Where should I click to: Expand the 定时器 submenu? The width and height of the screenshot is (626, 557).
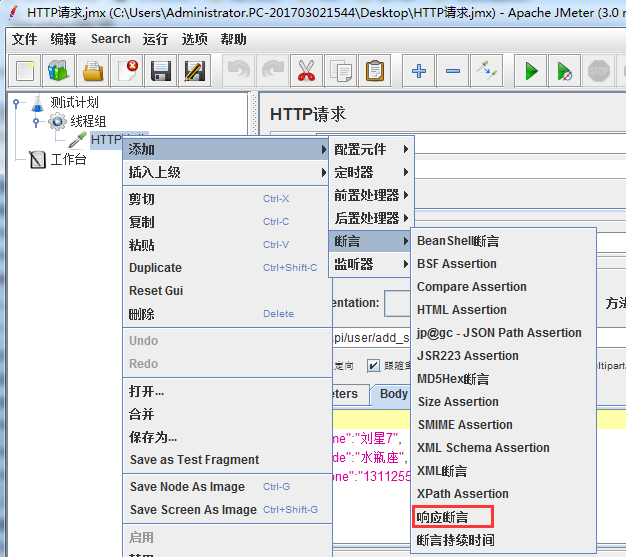tap(371, 172)
